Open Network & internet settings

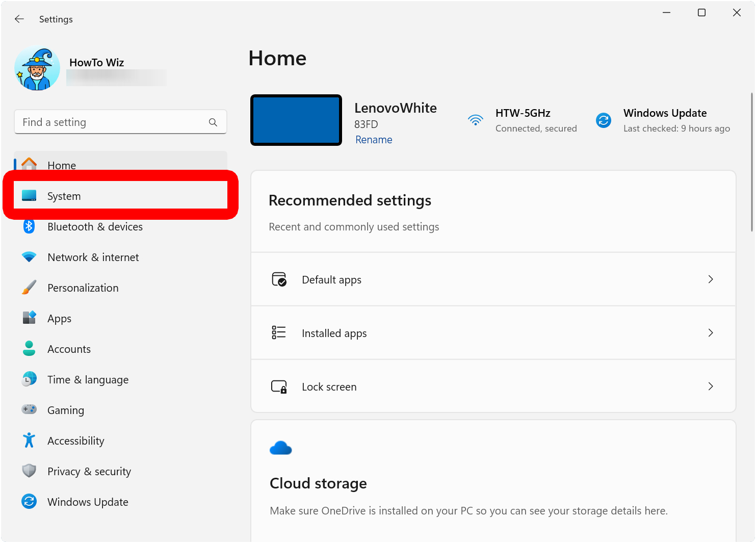click(x=93, y=257)
